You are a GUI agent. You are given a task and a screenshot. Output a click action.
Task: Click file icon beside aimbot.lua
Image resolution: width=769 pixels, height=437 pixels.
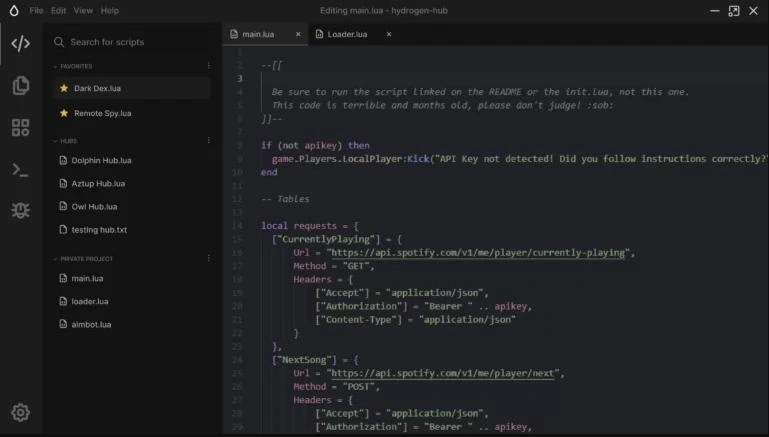click(63, 324)
